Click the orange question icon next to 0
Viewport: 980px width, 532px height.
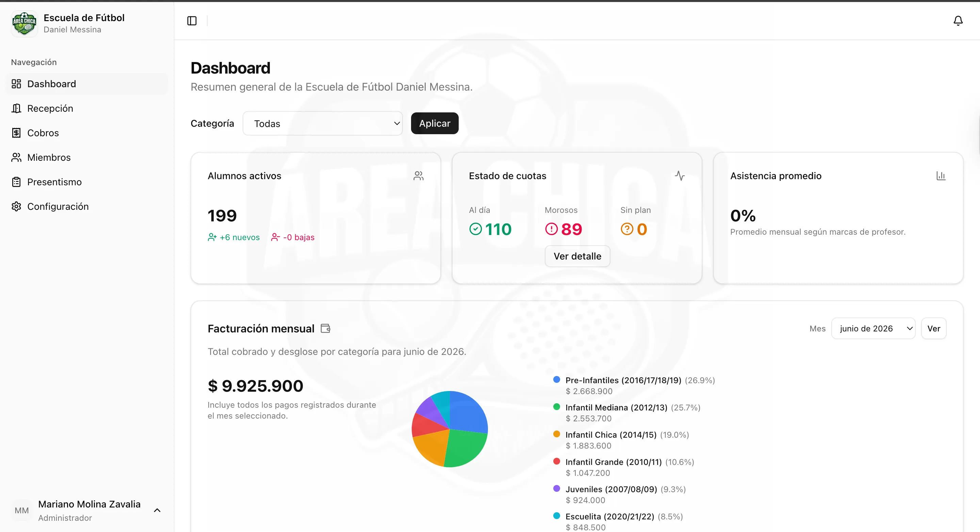point(627,229)
